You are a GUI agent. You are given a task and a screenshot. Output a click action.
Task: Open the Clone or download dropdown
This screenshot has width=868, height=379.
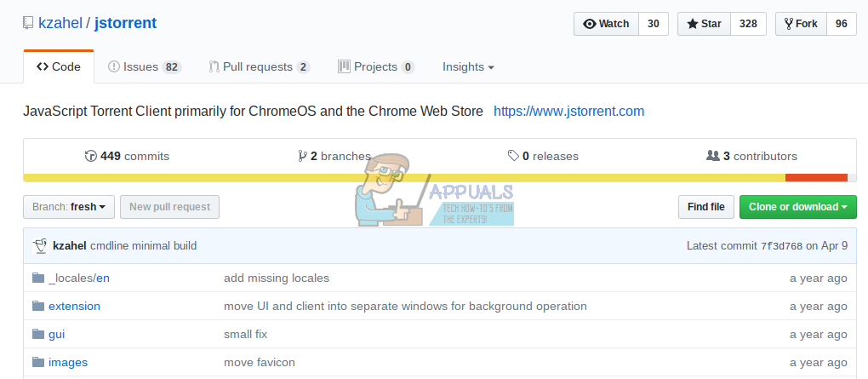(x=797, y=207)
